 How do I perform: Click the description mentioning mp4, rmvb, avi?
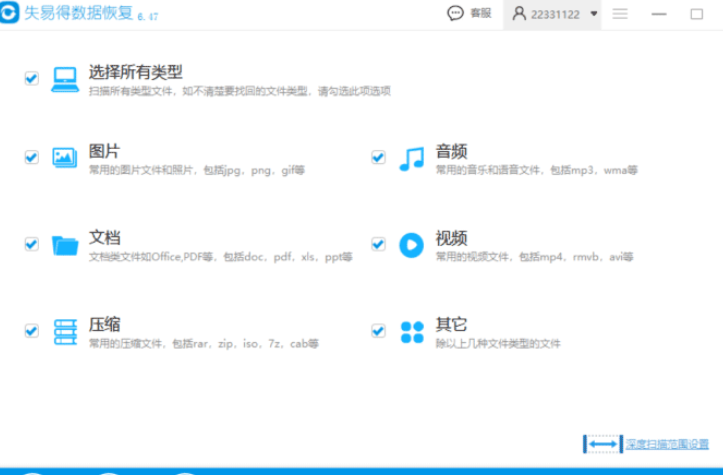[x=534, y=257]
